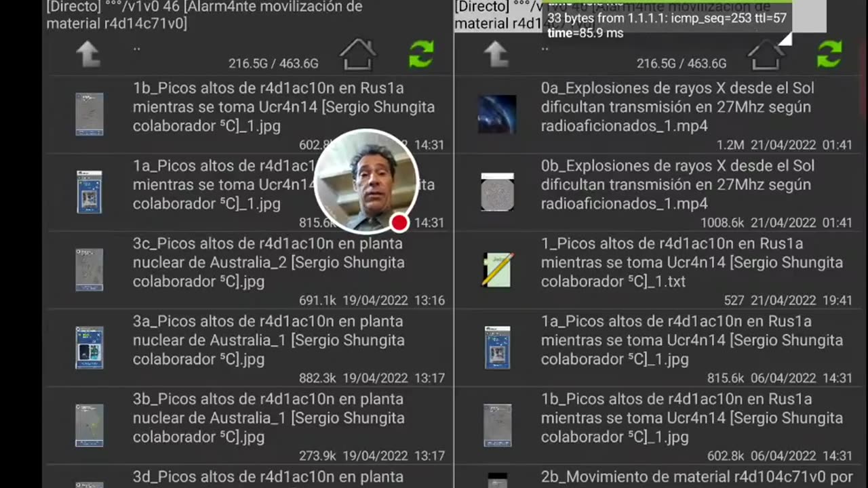Refresh the right pane file list

[829, 54]
